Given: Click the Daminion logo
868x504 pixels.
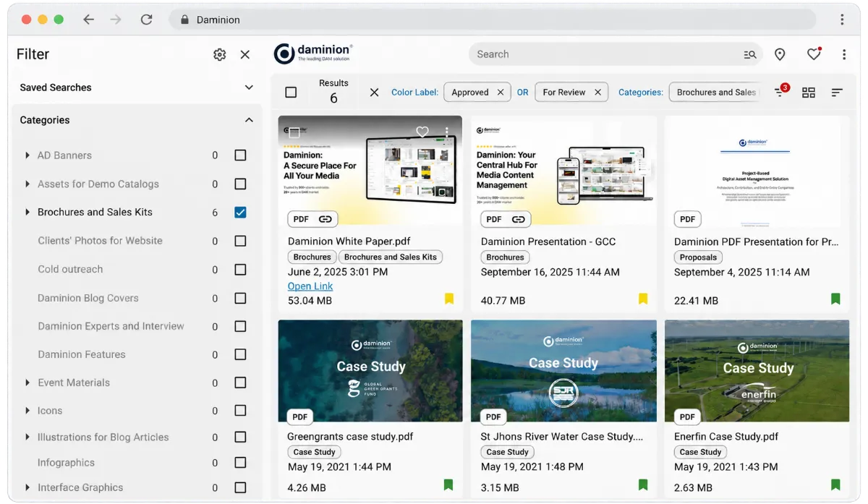Looking at the screenshot, I should tap(313, 54).
